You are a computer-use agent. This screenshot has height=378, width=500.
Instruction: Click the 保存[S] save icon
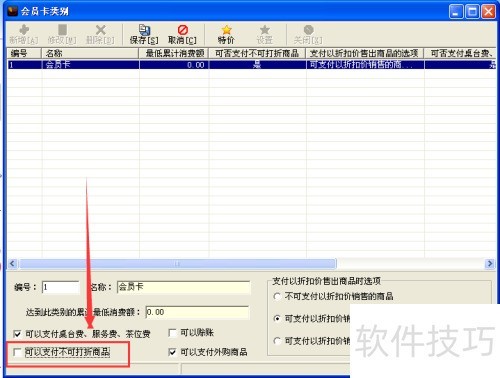tap(144, 30)
